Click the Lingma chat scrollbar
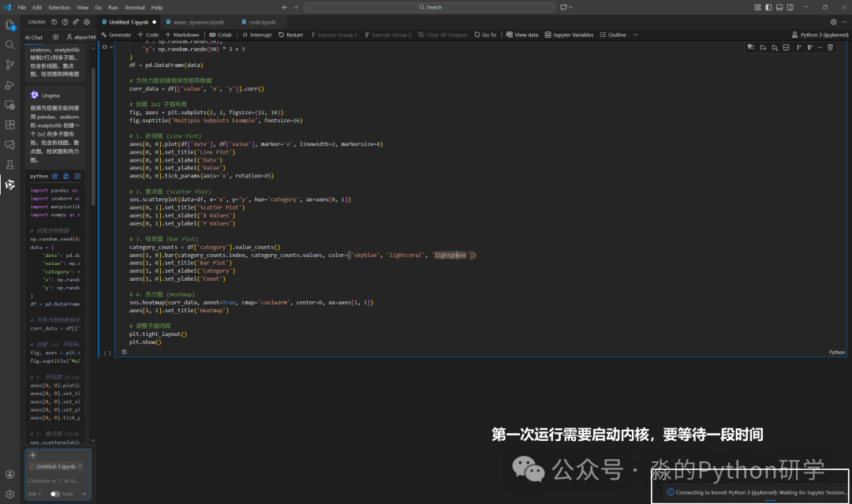The height and width of the screenshot is (504, 852). pos(93,136)
